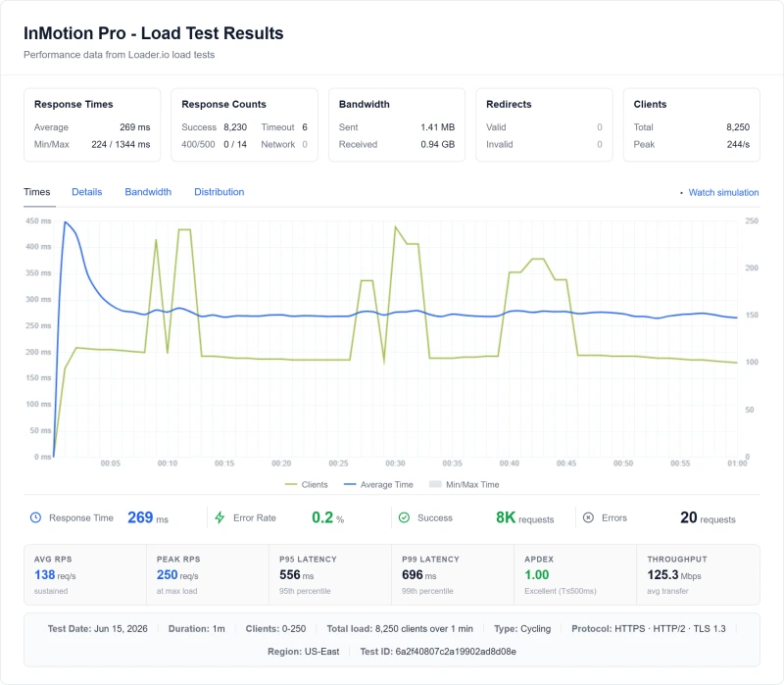Click the 8K requests success value
This screenshot has height=685, width=784.
[525, 517]
